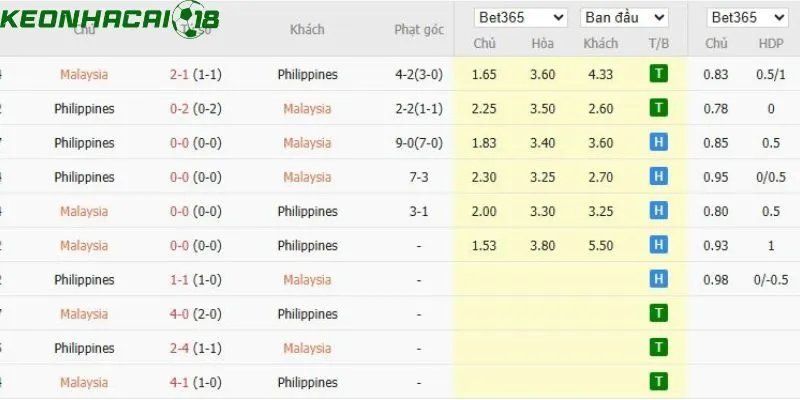Open the 2-1 (1-1) score link
The height and width of the screenshot is (400, 800).
(x=196, y=74)
